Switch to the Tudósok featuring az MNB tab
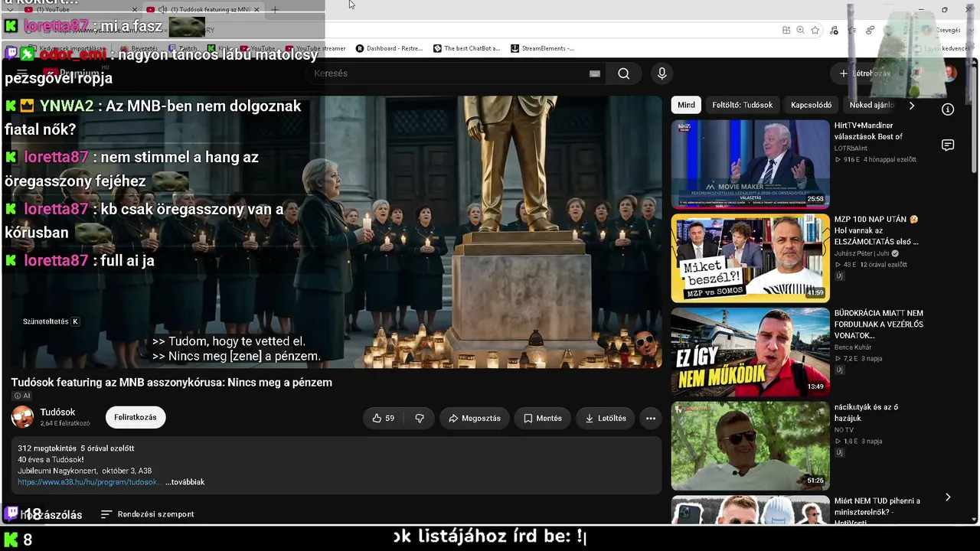Screen dimensions: 980x551 point(203,10)
